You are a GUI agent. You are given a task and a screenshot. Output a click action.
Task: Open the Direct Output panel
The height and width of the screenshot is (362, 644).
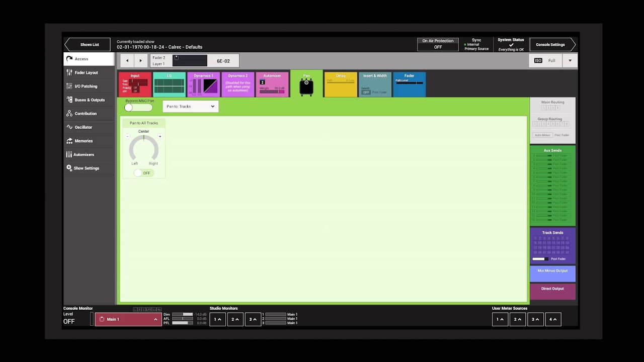coord(552,292)
